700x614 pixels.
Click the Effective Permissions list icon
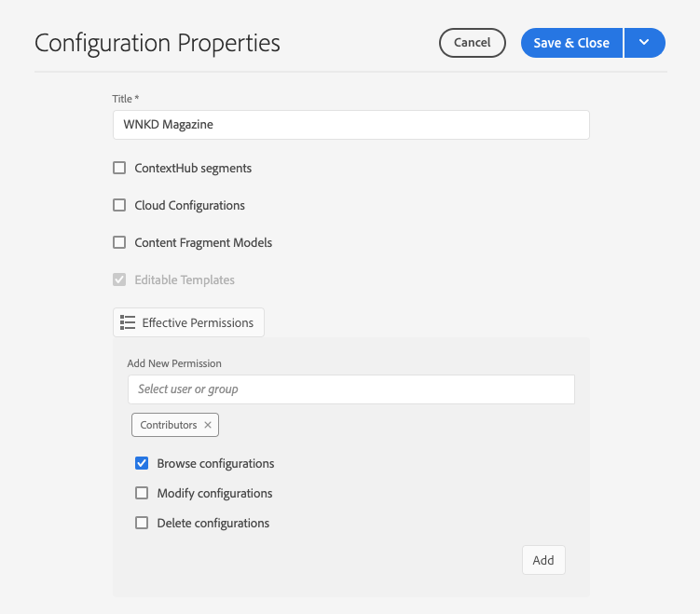[129, 322]
